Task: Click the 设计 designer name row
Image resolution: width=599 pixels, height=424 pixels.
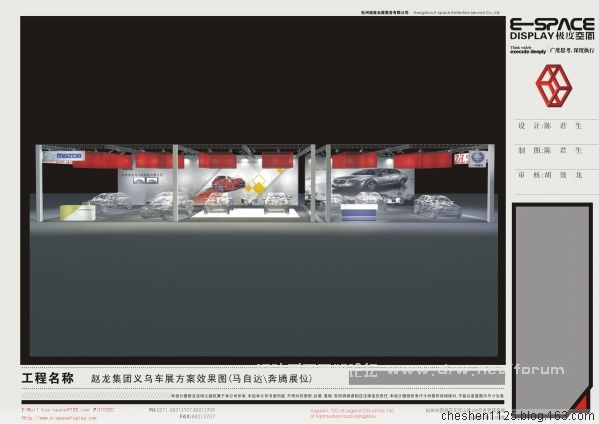Action: (550, 126)
